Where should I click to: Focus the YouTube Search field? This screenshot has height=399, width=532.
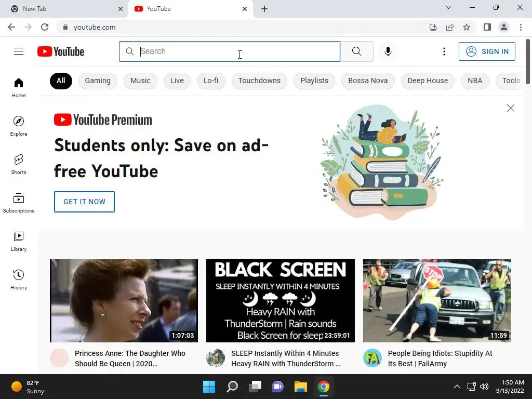point(230,51)
